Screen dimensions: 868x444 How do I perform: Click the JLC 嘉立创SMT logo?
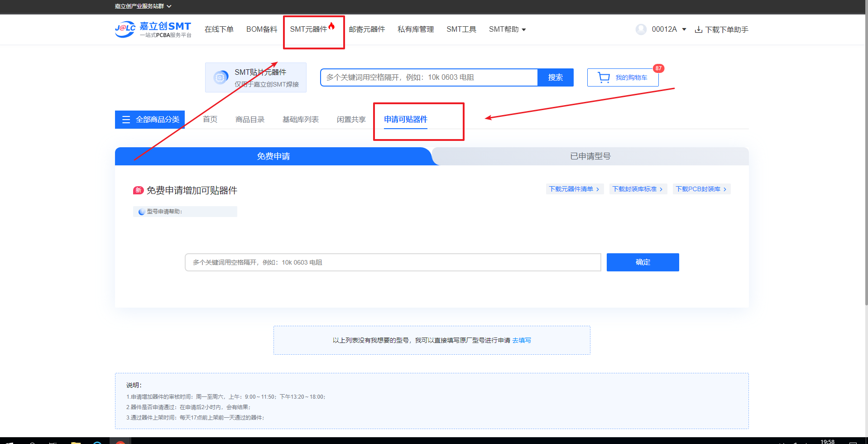click(153, 29)
